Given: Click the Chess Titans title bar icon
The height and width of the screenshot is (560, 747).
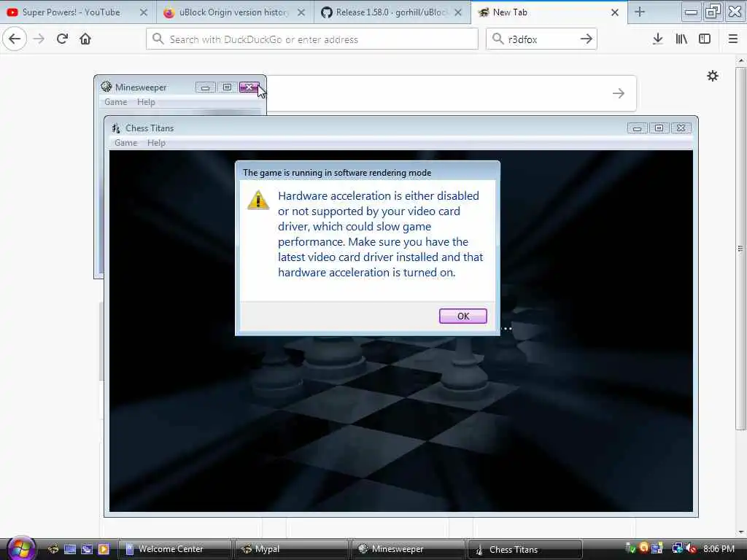Looking at the screenshot, I should [116, 128].
